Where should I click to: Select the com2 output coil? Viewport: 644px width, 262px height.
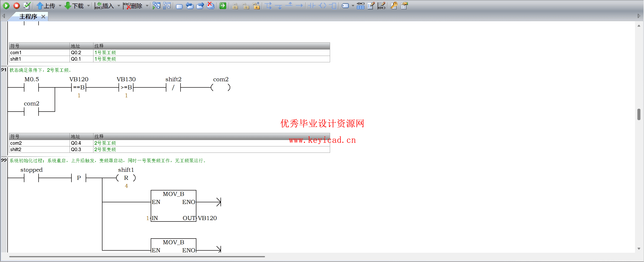tap(221, 88)
